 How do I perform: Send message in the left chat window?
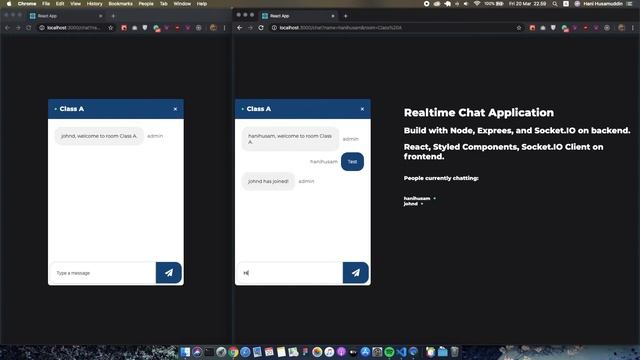click(169, 273)
